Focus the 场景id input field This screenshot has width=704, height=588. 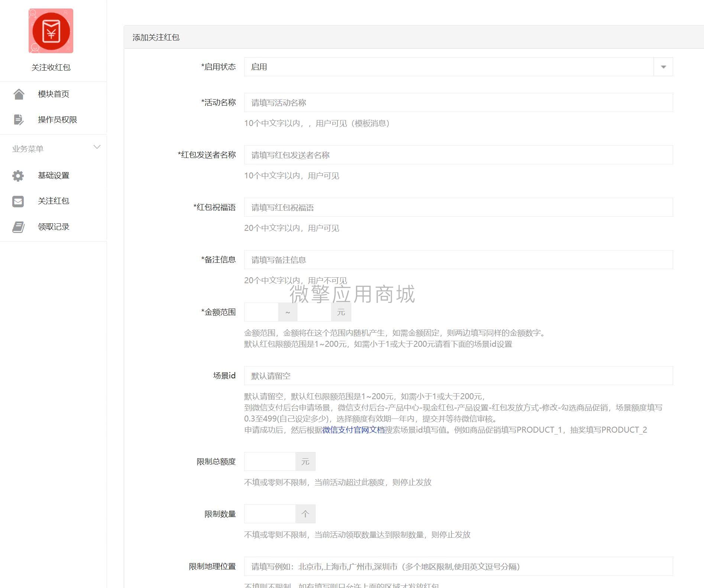(458, 376)
